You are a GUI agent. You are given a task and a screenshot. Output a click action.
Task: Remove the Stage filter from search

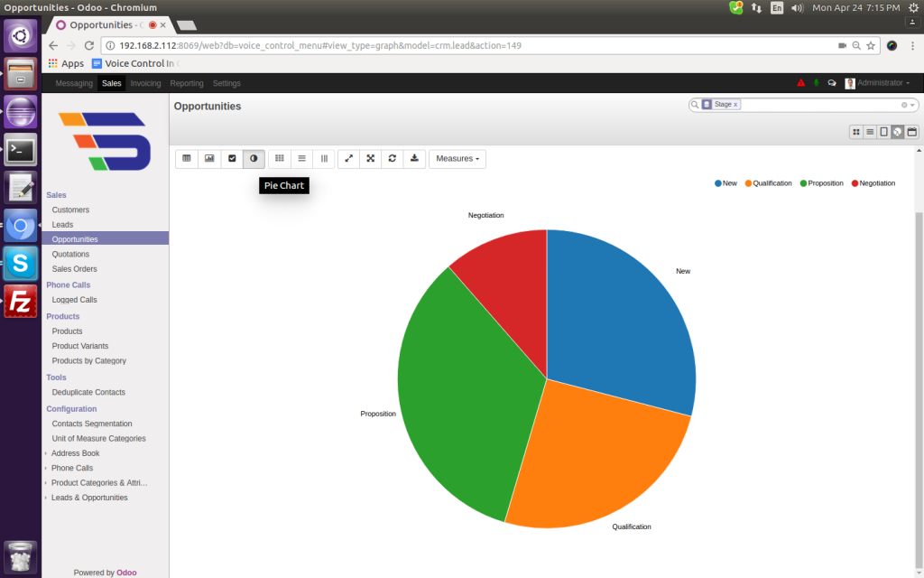735,105
